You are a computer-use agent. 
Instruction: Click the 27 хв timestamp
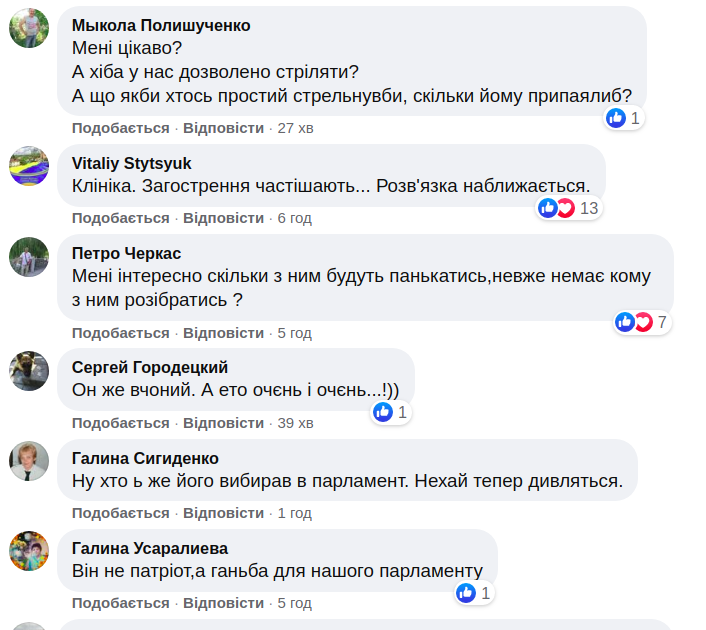(x=295, y=128)
